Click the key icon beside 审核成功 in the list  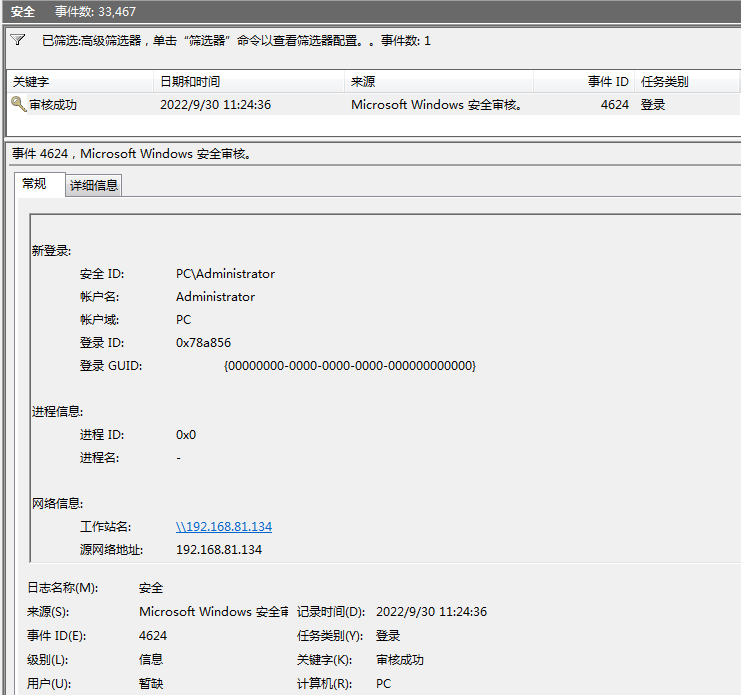(18, 104)
